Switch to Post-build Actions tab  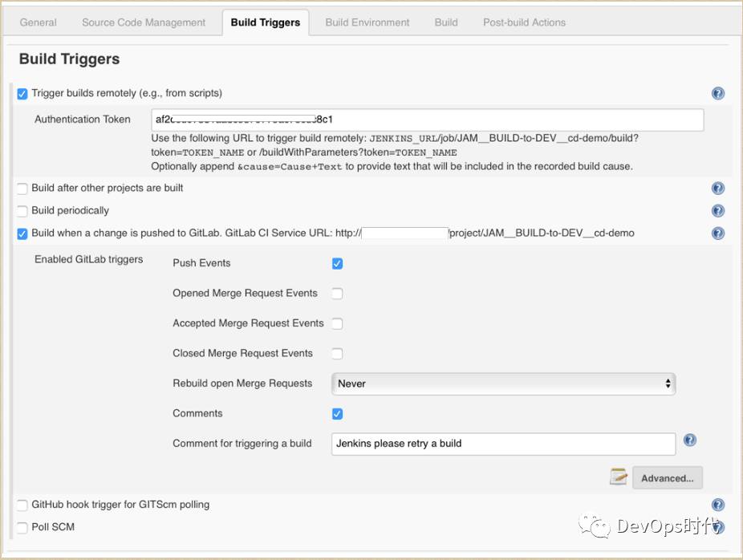(x=524, y=22)
